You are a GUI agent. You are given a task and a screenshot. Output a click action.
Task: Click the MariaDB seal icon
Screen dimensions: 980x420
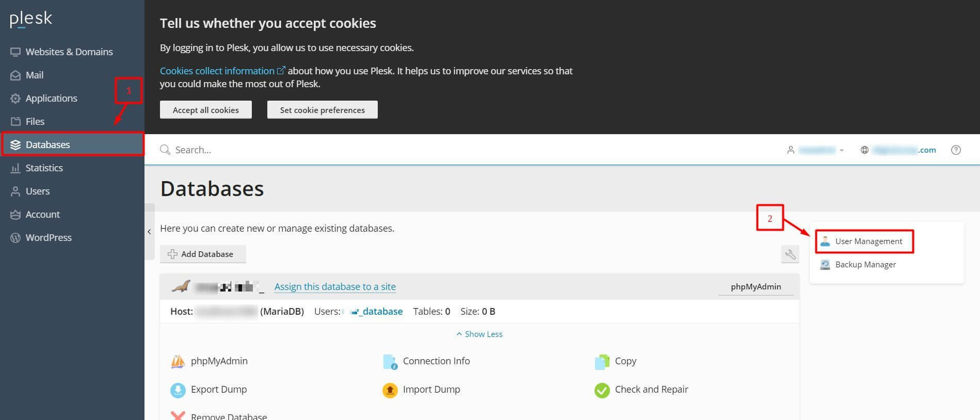pos(181,286)
